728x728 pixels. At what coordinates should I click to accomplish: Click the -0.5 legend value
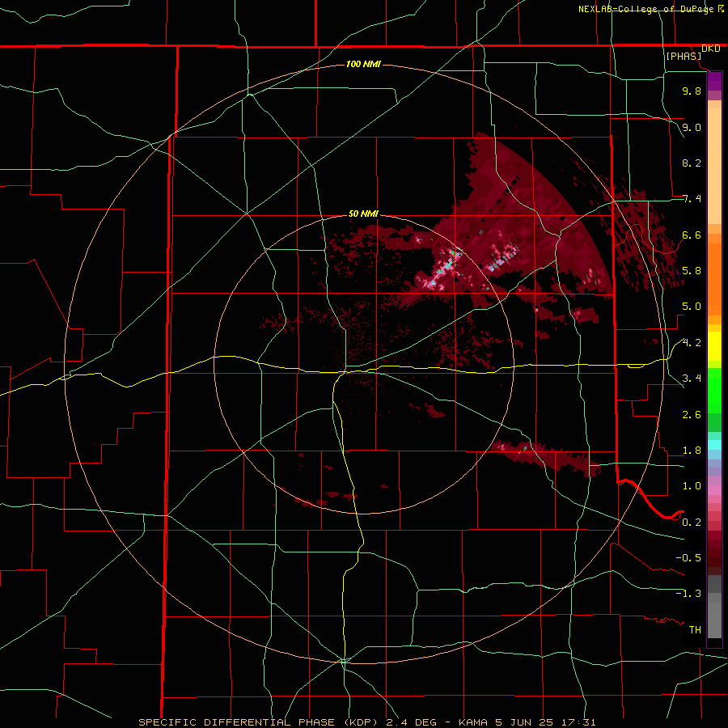[x=688, y=558]
